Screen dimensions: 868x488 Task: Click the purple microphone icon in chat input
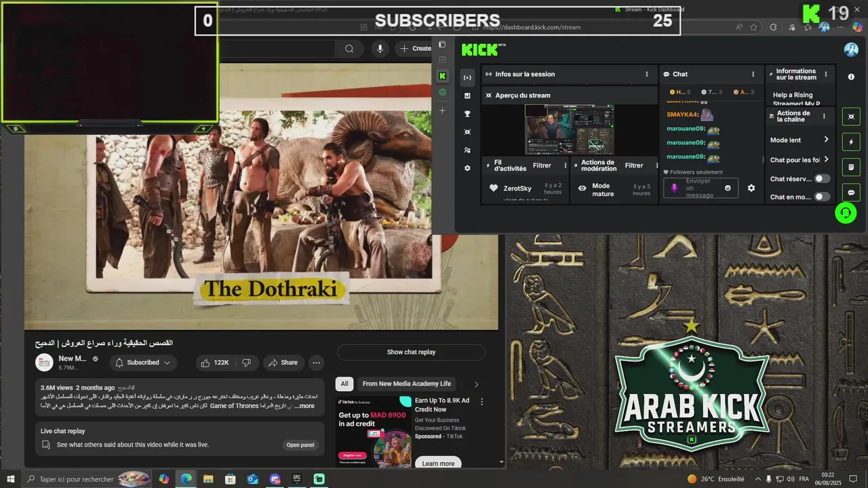[x=674, y=188]
